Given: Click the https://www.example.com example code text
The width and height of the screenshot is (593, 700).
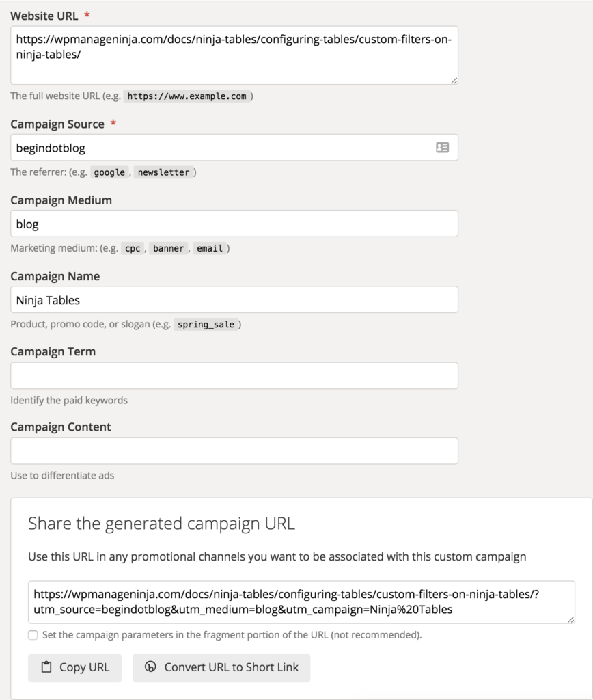Looking at the screenshot, I should pos(187,96).
